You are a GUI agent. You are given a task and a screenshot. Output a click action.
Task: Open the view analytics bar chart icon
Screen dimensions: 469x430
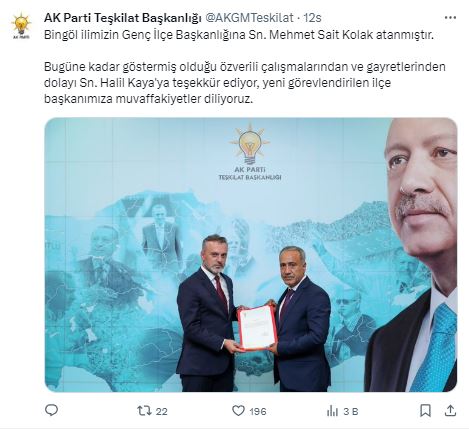[x=332, y=411]
